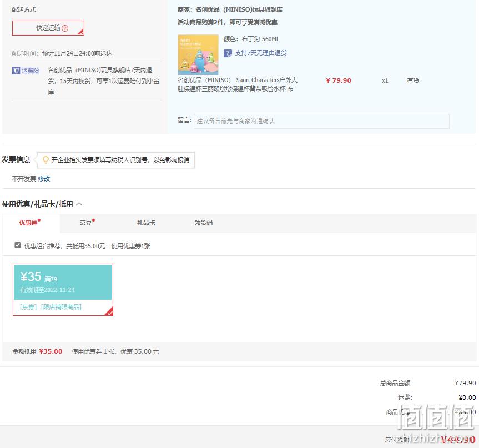This screenshot has height=448, width=479.
Task: Click the 金额抵用 ¥35.00 amount
Action: pos(51,351)
